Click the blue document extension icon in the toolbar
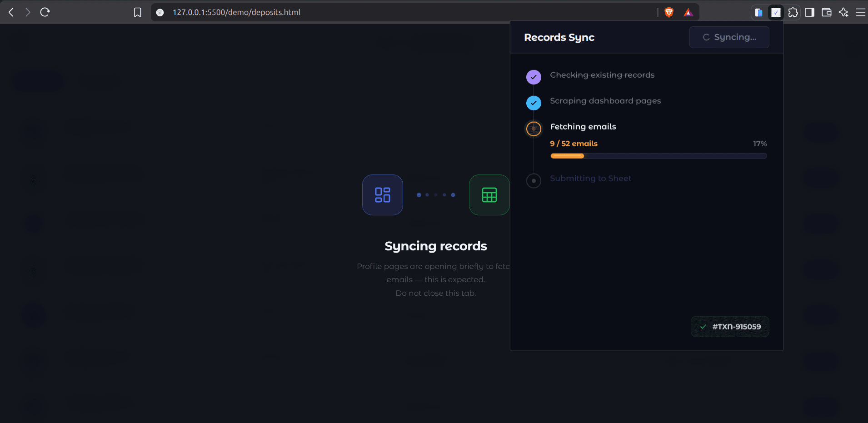This screenshot has height=423, width=868. 758,12
